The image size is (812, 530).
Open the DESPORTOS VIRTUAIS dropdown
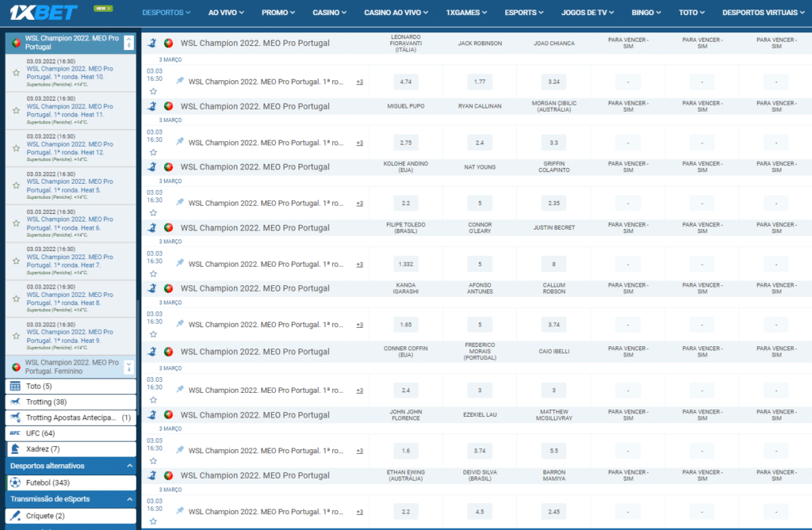(764, 13)
